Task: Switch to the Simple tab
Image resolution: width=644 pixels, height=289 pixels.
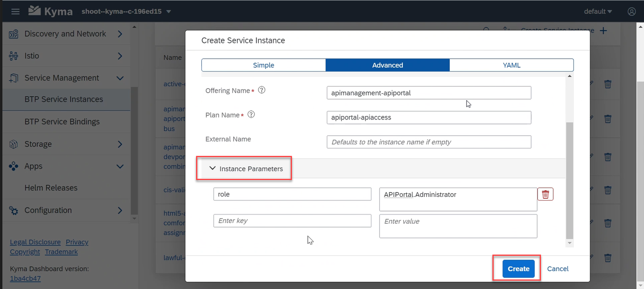Action: pos(263,65)
